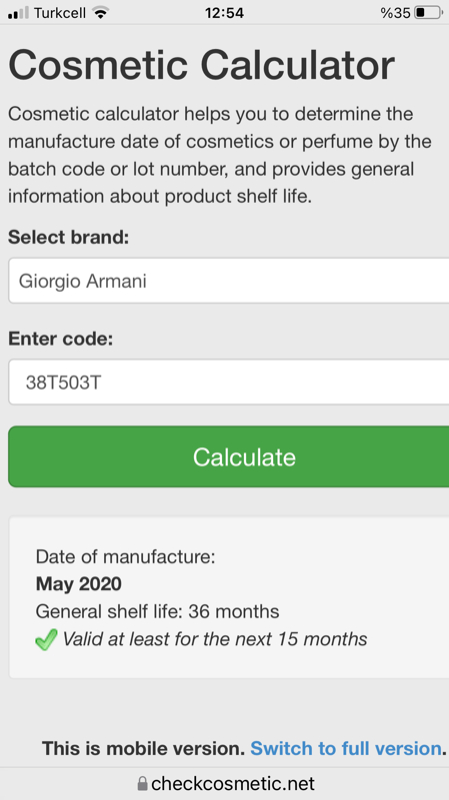This screenshot has height=800, width=449.
Task: Tap the cellular signal bars icon
Action: coord(19,14)
